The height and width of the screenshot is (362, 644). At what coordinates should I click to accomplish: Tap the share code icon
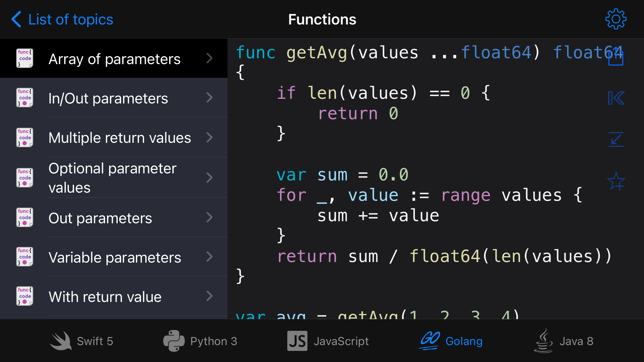[x=616, y=57]
